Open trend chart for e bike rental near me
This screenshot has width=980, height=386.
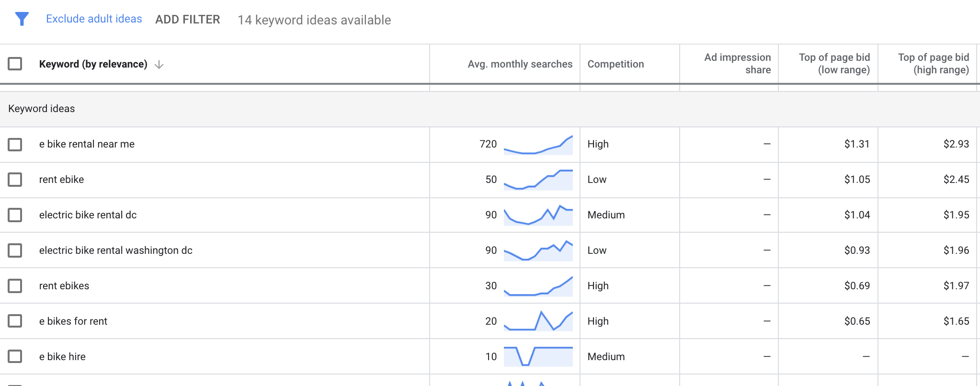(538, 145)
